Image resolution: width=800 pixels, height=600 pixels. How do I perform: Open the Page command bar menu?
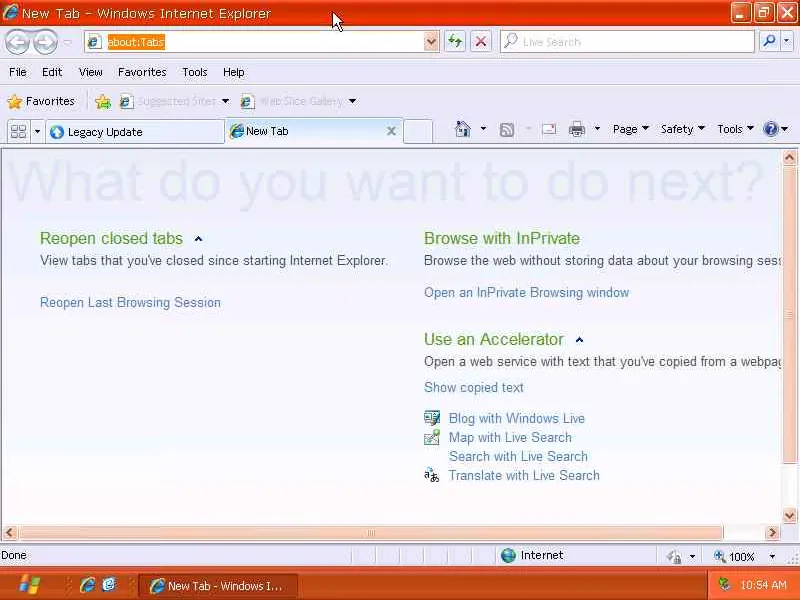[x=631, y=129]
